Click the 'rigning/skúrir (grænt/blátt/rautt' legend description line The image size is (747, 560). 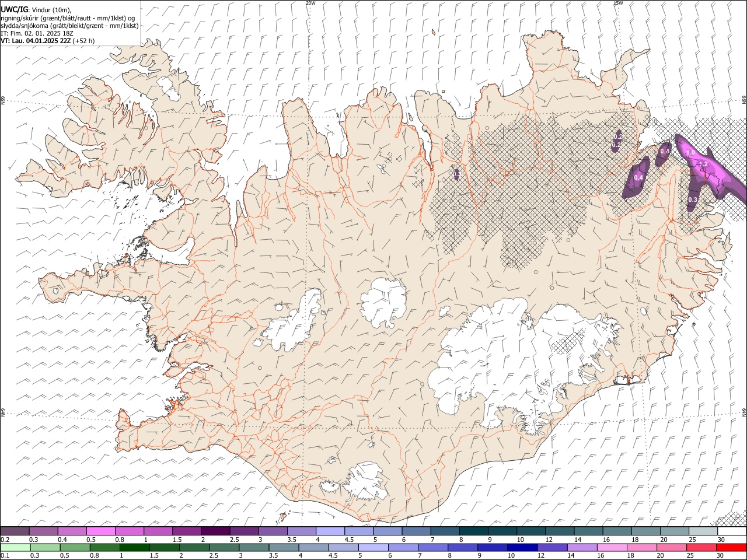click(68, 18)
